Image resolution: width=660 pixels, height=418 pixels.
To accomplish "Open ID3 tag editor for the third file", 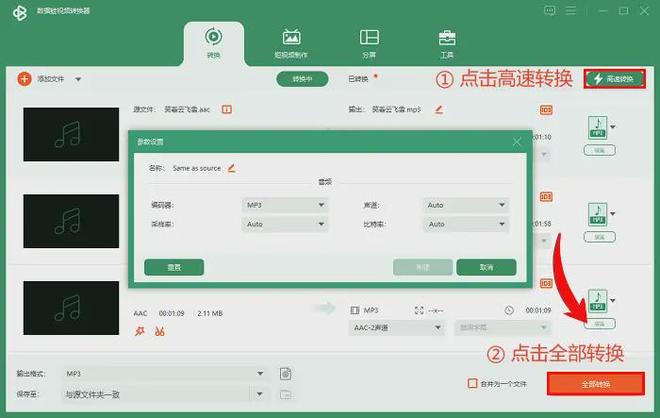I will 546,283.
